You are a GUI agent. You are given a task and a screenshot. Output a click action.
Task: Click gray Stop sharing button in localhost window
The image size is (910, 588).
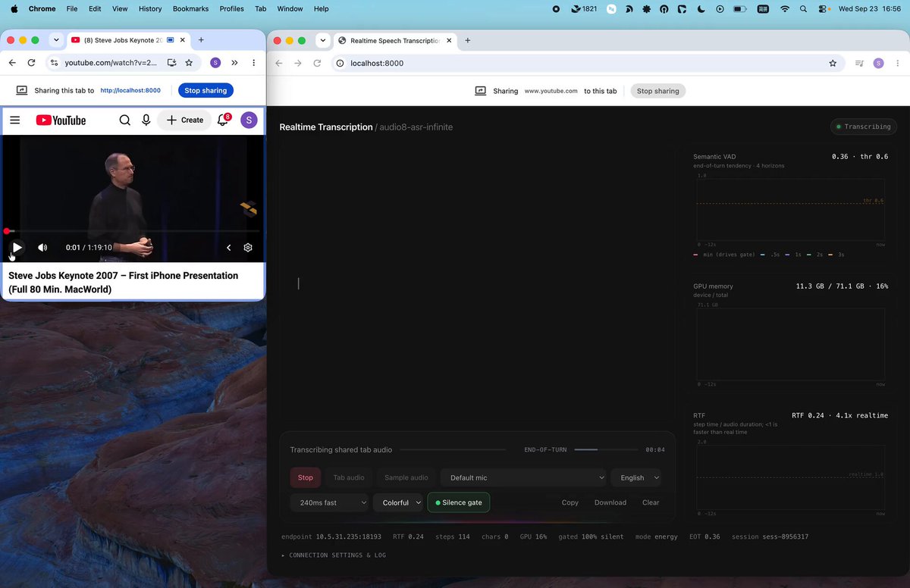pos(657,91)
